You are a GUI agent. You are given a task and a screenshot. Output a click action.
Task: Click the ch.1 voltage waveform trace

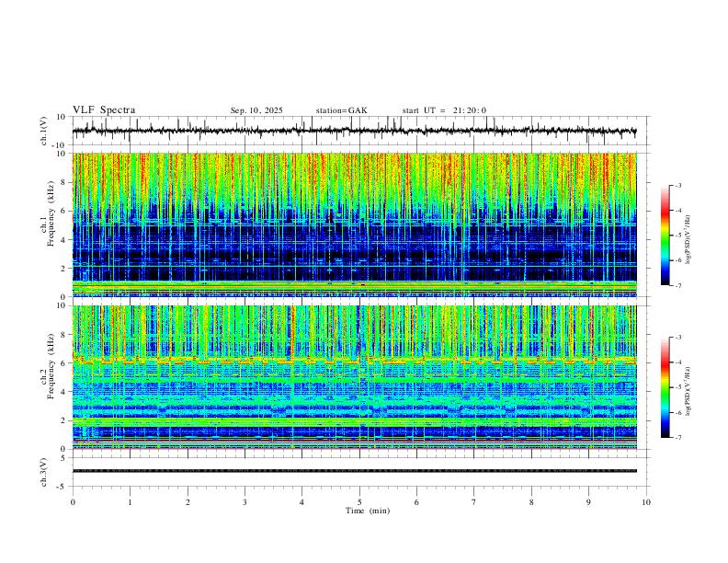[x=354, y=131]
